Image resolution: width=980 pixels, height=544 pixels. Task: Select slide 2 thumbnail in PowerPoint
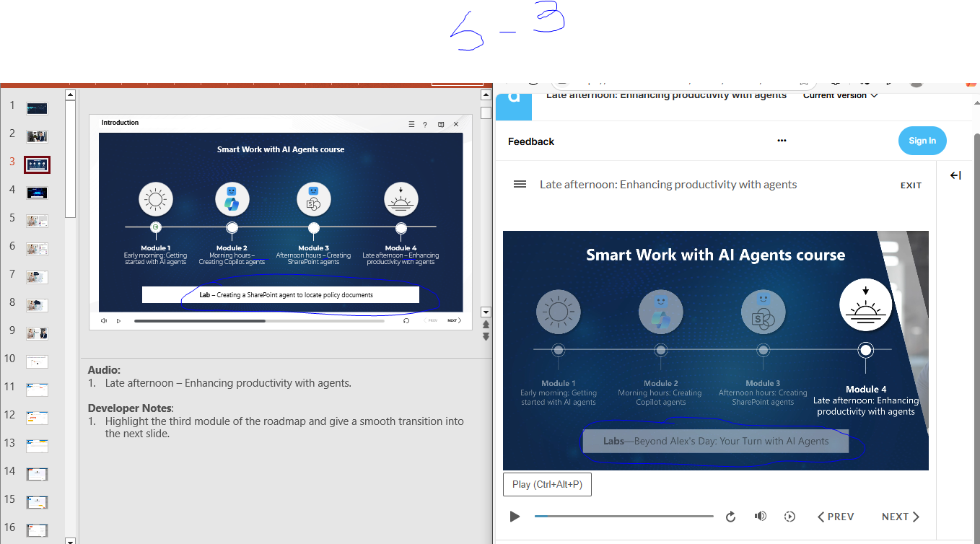tap(37, 136)
